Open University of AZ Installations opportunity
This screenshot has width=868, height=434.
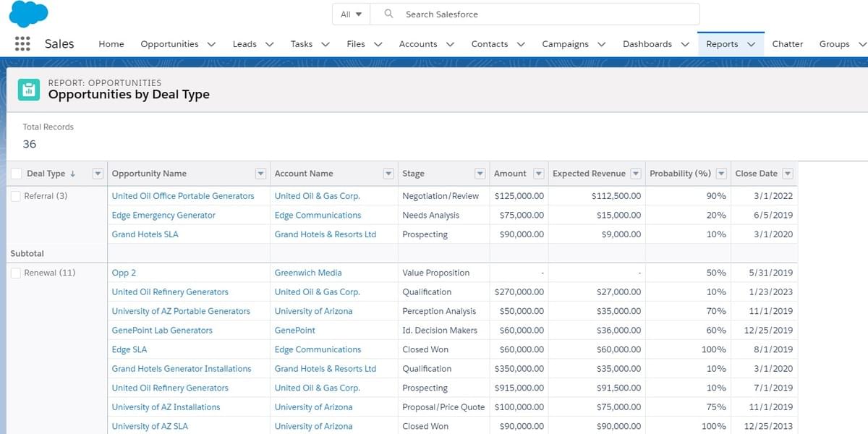point(166,407)
